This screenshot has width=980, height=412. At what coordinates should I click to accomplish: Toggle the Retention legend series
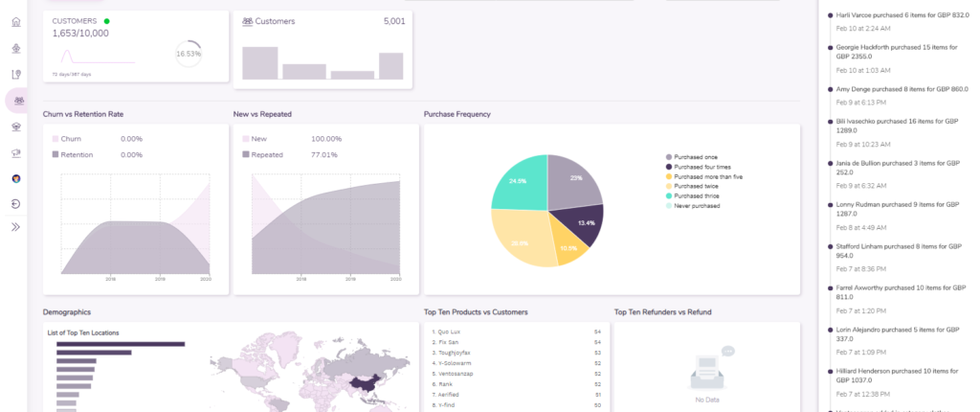tap(77, 154)
